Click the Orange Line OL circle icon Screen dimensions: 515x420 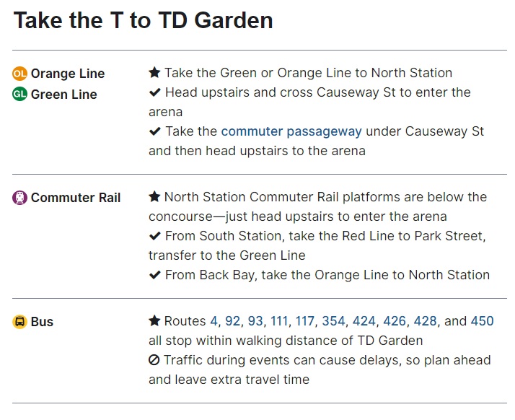coord(20,74)
